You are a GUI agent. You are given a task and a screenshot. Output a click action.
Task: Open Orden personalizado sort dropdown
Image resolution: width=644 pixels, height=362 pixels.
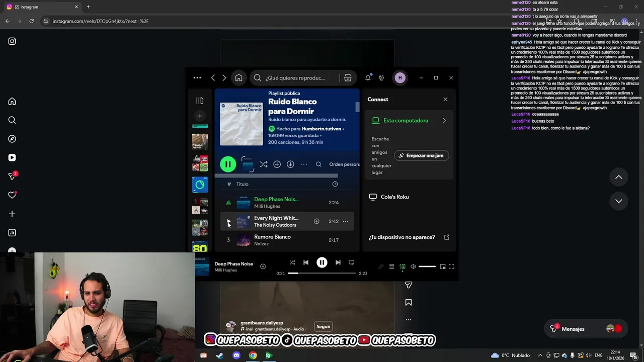pos(344,164)
